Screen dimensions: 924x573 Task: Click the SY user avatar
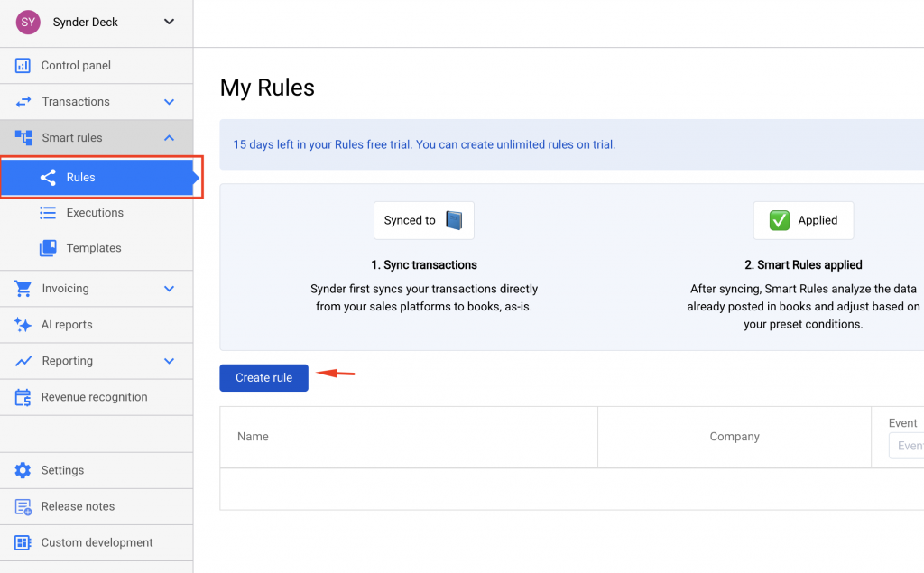pyautogui.click(x=28, y=23)
